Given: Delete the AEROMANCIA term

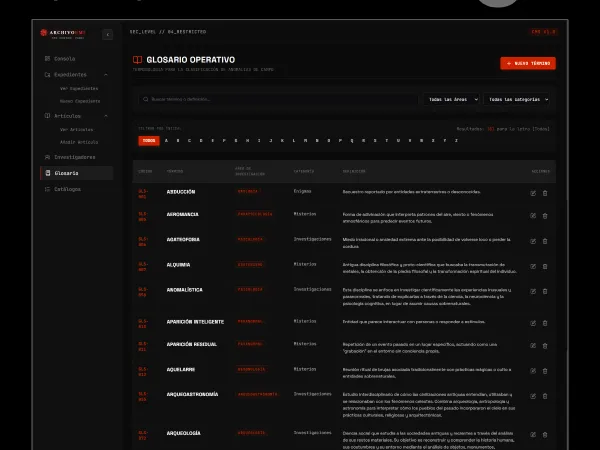Looking at the screenshot, I should (545, 216).
